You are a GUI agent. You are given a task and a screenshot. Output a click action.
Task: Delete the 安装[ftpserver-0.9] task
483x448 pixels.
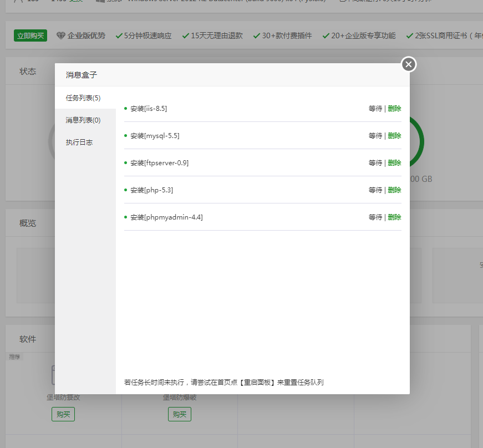coord(394,162)
